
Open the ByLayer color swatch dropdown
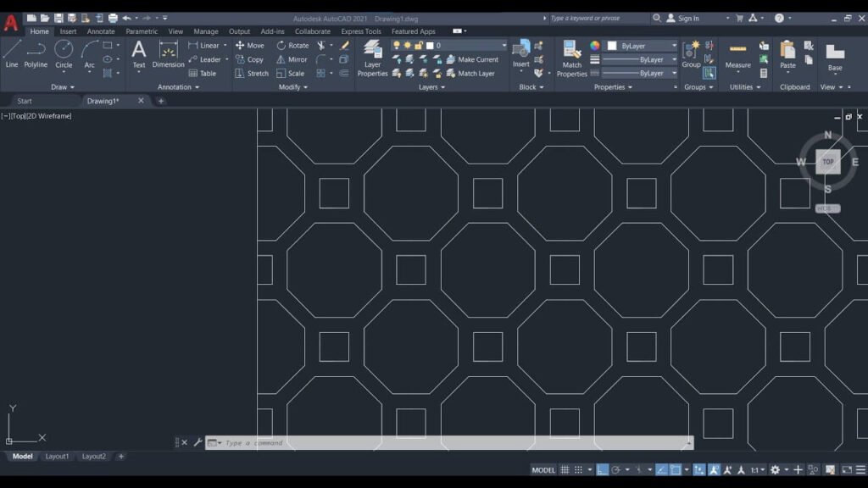643,46
